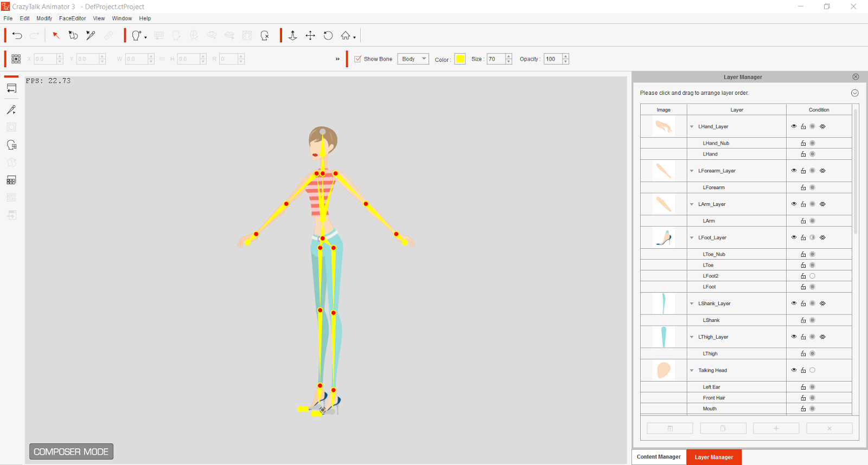This screenshot has height=465, width=868.
Task: Collapse the LFoot_Layer tree
Action: (x=692, y=237)
